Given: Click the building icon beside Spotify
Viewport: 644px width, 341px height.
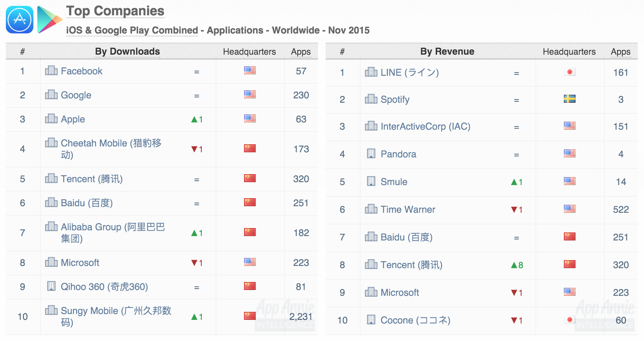Looking at the screenshot, I should pos(371,99).
